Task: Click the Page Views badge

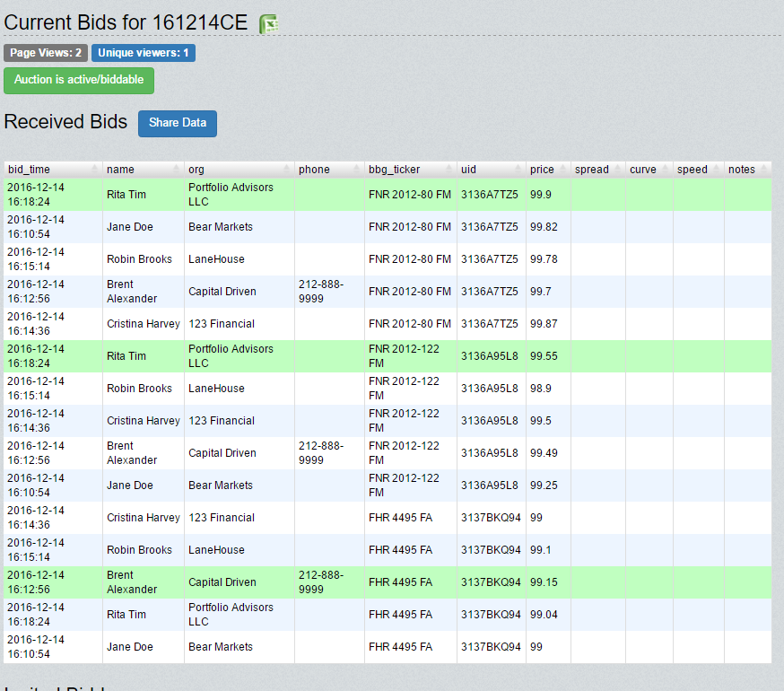Action: coord(46,53)
